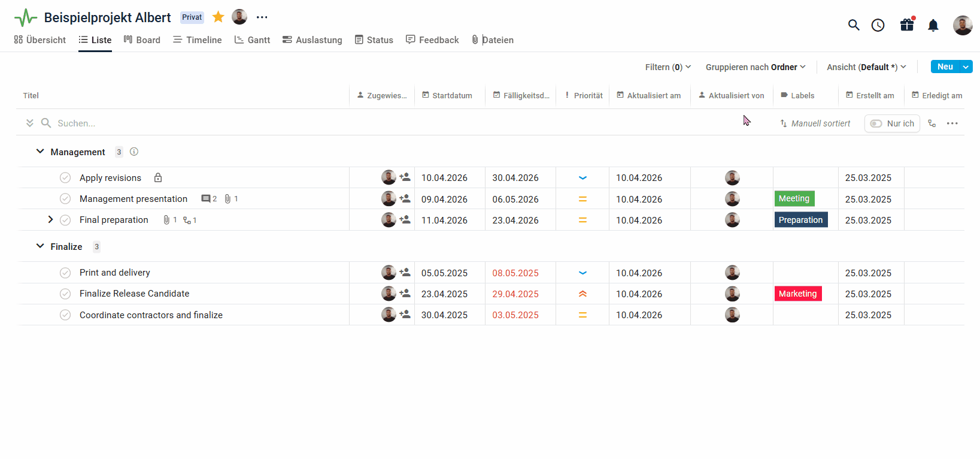
Task: Click the red Marketing label
Action: point(797,294)
